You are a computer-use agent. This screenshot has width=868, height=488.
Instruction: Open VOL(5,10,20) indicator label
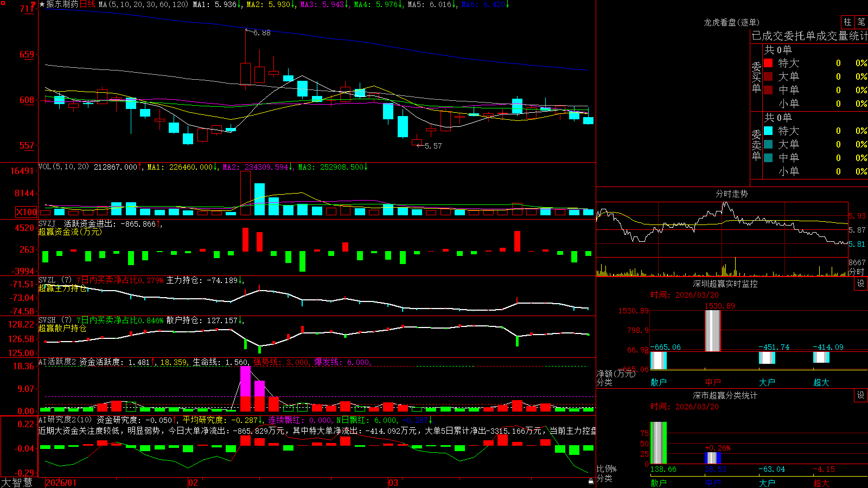pos(63,167)
